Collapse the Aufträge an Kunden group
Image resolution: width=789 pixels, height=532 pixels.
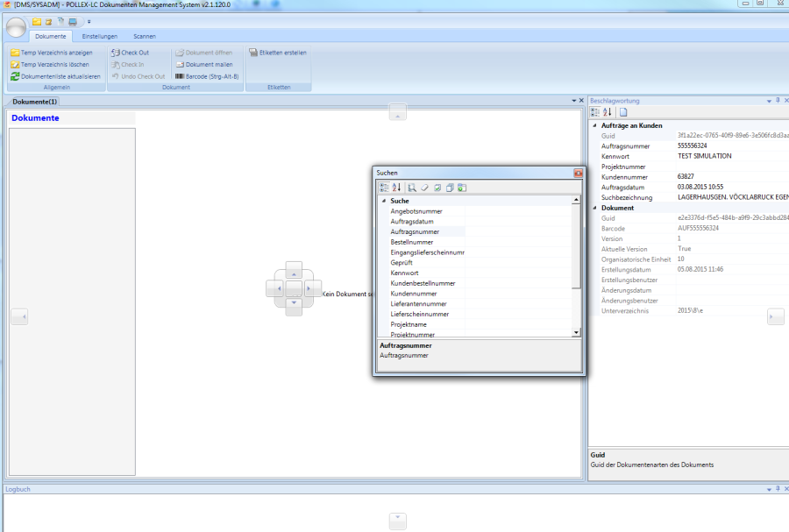click(594, 125)
